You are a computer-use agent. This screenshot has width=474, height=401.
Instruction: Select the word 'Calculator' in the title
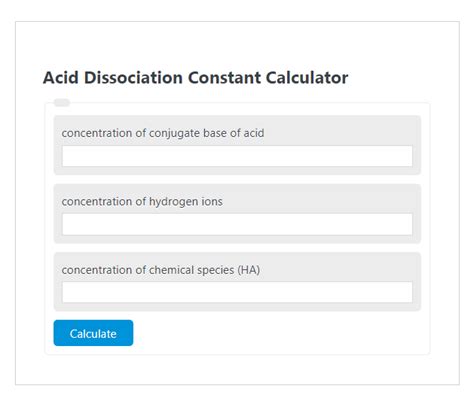point(307,78)
